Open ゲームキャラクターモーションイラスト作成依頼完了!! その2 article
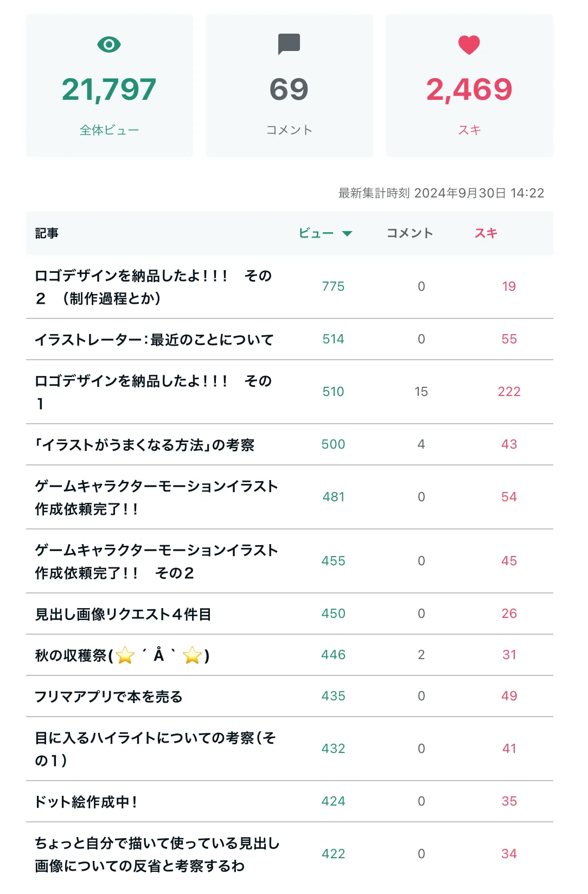 click(156, 561)
